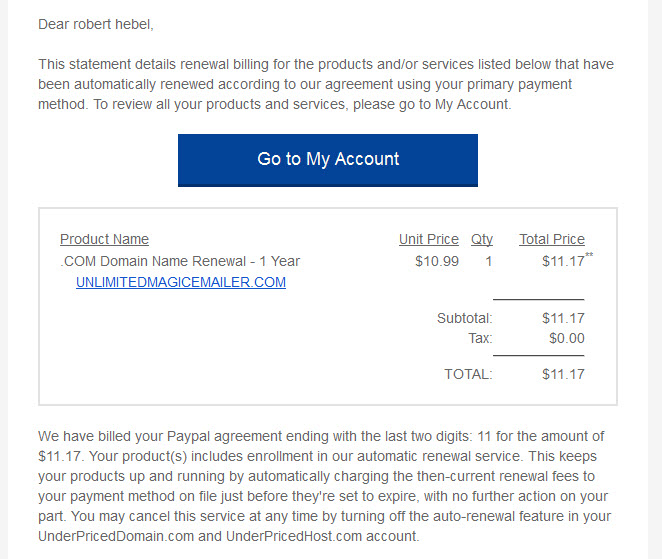Screen dimensions: 662x559
Task: Click the Unit Price column header
Action: [429, 239]
